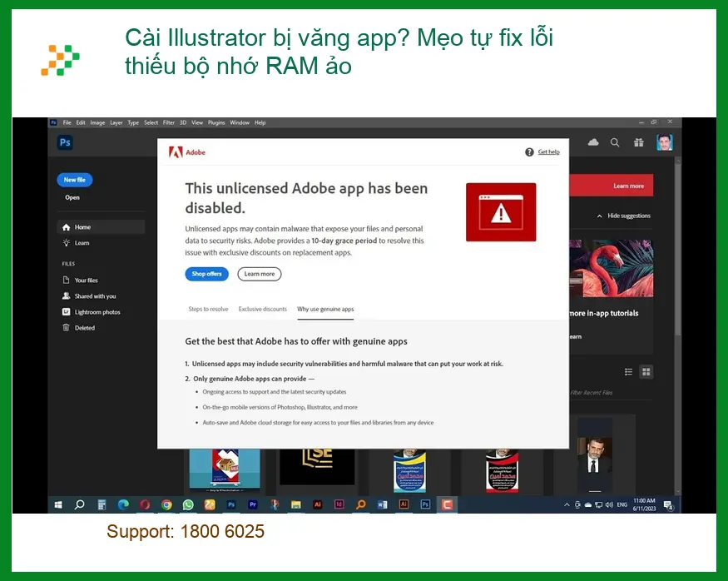Screen dimensions: 728x581
Task: Click the dialog's outlined Learn more button
Action: [260, 274]
